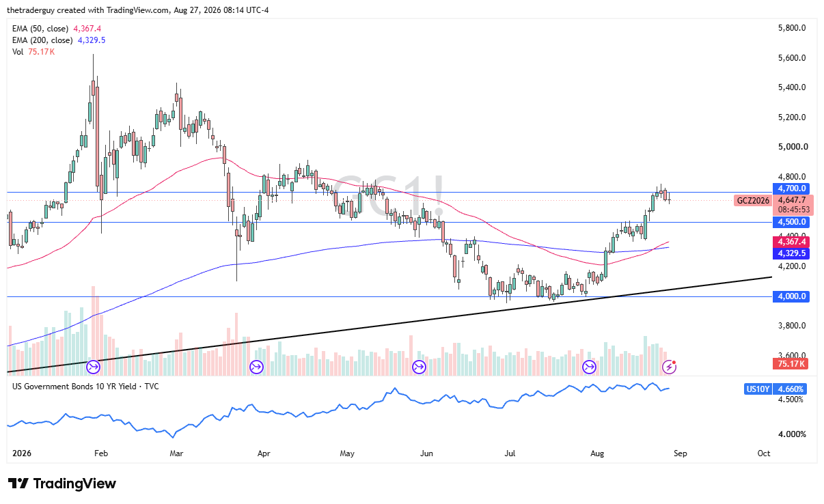Click the Aug date axis label
The width and height of the screenshot is (824, 504).
(x=598, y=453)
